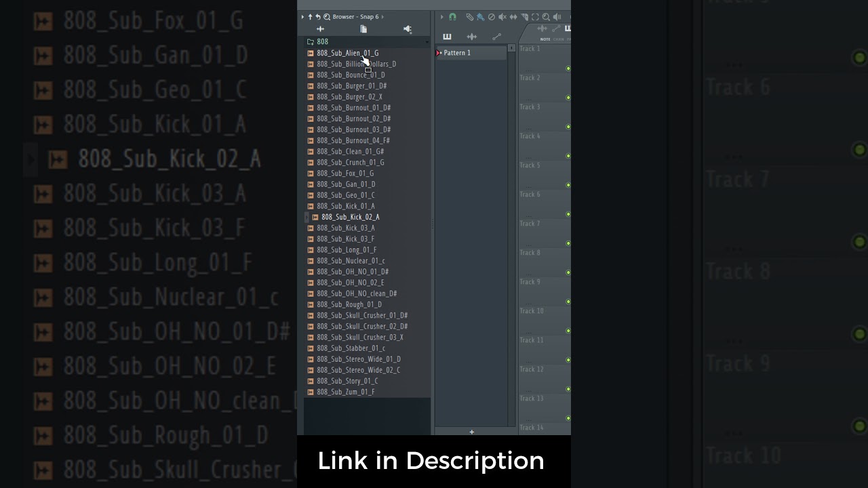The image size is (868, 488).
Task: Mute Track 1 with its green LED
Action: 568,68
